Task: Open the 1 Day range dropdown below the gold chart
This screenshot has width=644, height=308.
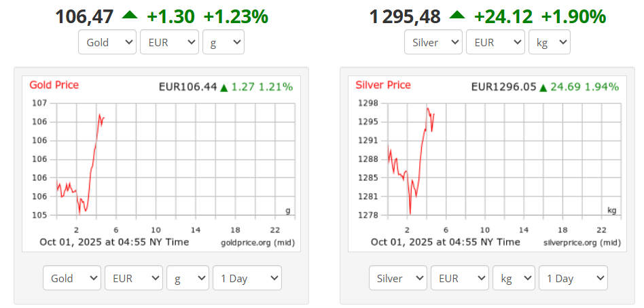Action: (x=247, y=278)
